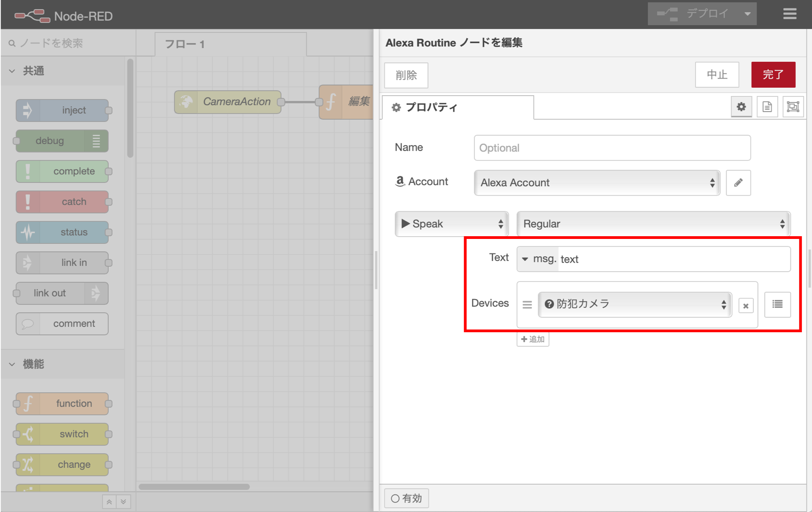Click the Name input field
The image size is (812, 512).
pos(612,148)
